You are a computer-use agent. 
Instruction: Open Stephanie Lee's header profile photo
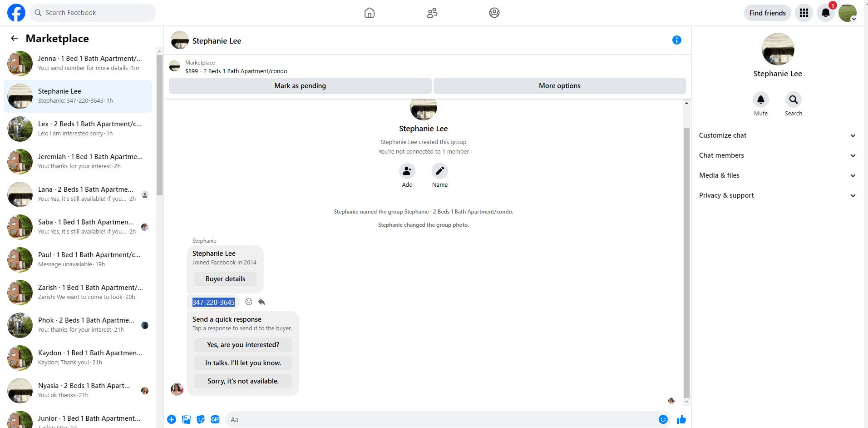click(x=180, y=40)
